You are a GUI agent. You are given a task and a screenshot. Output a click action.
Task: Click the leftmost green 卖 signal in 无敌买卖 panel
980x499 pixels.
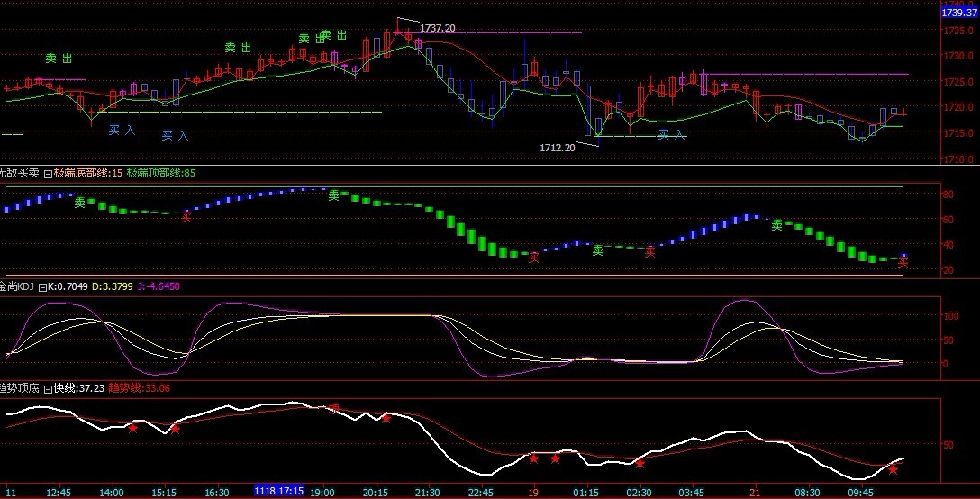point(79,204)
